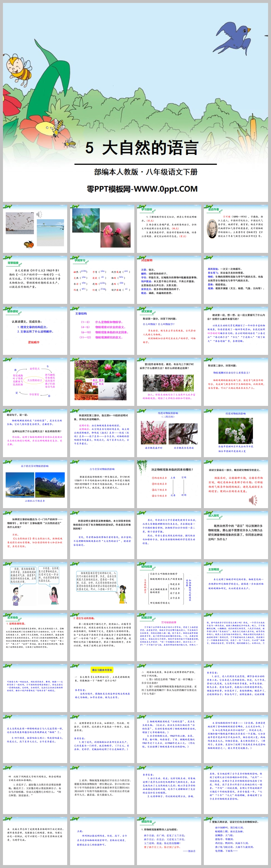Screen dimensions: 271x868
Task: Select the red text 逻辑顺序 on 整体感知 slide
Action: (34, 342)
